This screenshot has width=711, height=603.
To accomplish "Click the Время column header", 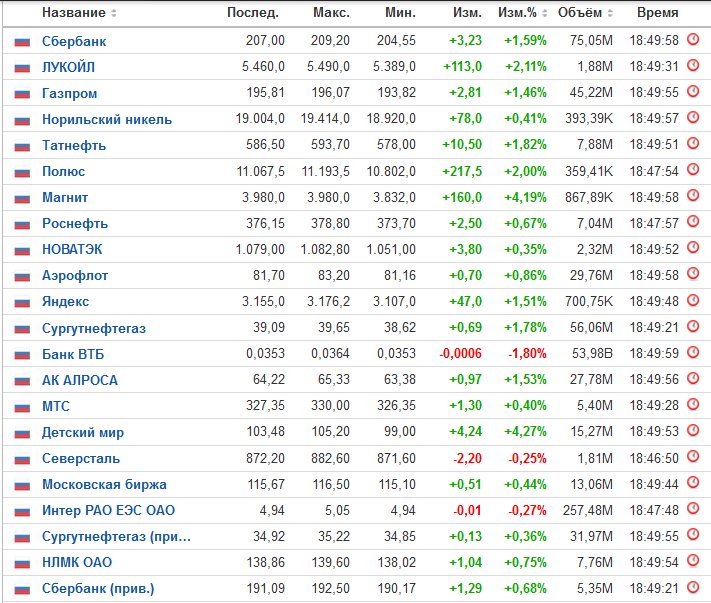I will click(x=657, y=13).
